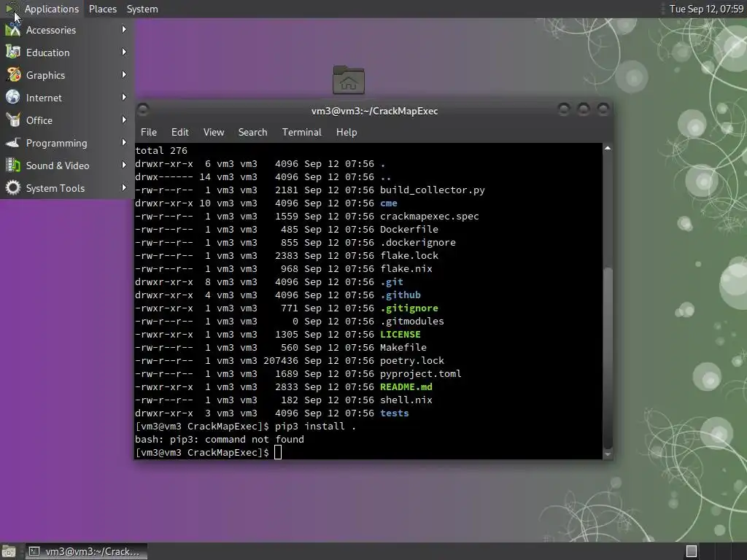Open the terminal Search menu
Image resolution: width=747 pixels, height=560 pixels.
pos(252,133)
